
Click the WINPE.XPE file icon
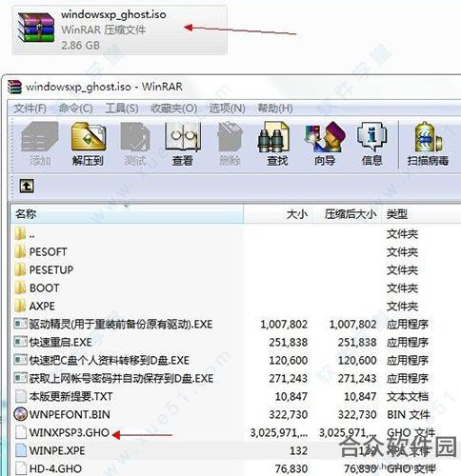click(x=21, y=450)
